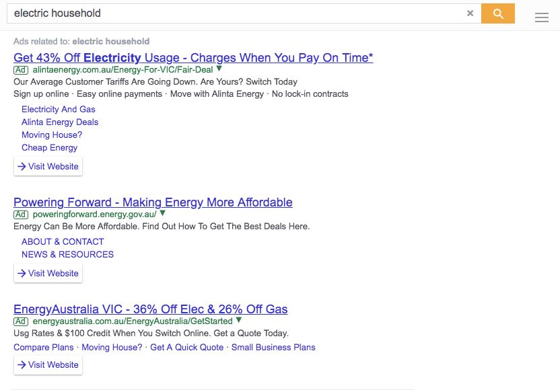Click the 'Our Average Customer Tariffs Are Going Down' description
The height and width of the screenshot is (392, 560).
coord(155,81)
